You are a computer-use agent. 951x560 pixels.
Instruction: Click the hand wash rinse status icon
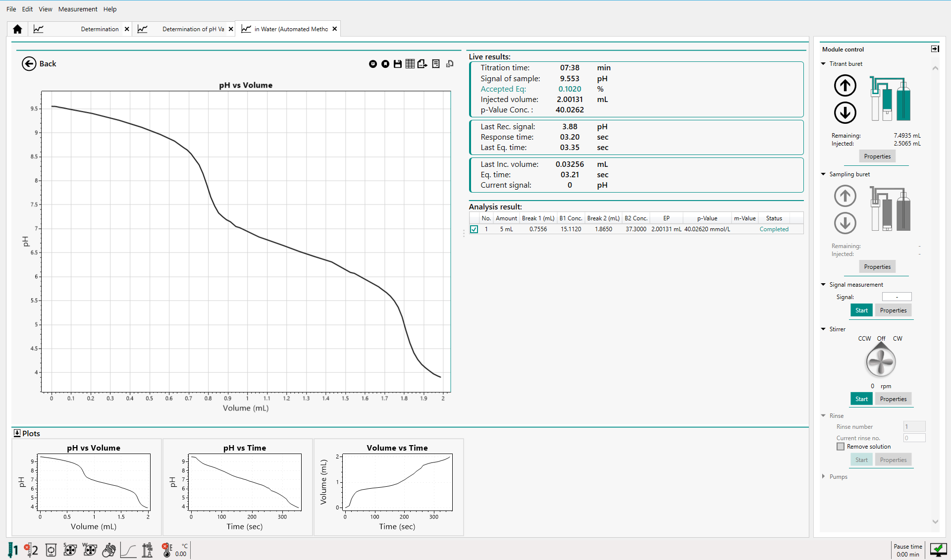(x=109, y=550)
